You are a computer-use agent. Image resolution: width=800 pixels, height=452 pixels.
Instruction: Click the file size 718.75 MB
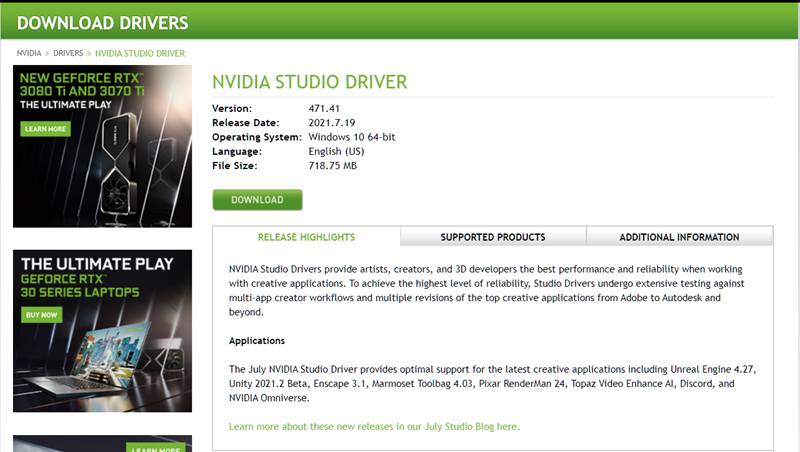point(333,165)
